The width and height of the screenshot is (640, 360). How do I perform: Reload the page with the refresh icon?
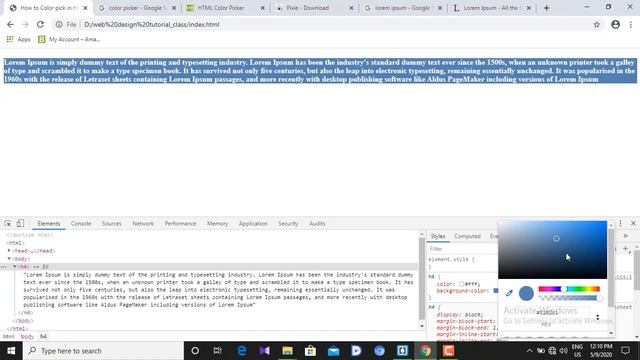coord(40,24)
